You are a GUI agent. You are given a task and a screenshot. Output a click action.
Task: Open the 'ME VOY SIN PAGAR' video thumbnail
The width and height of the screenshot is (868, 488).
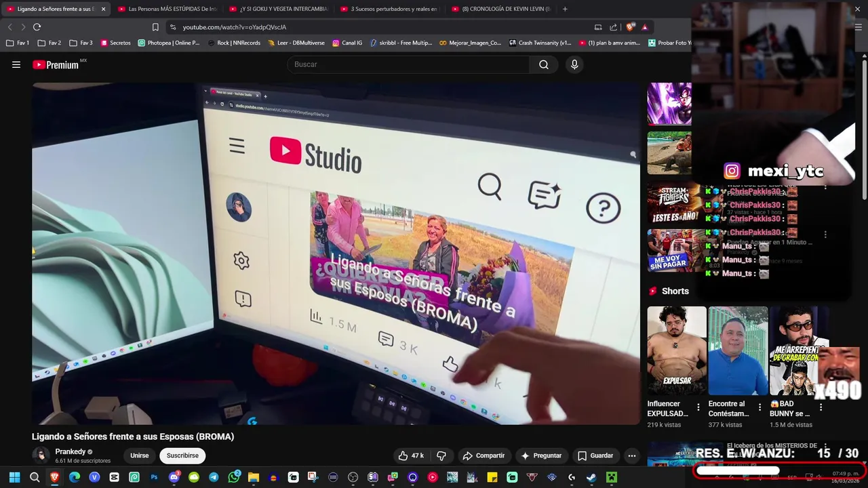point(675,250)
